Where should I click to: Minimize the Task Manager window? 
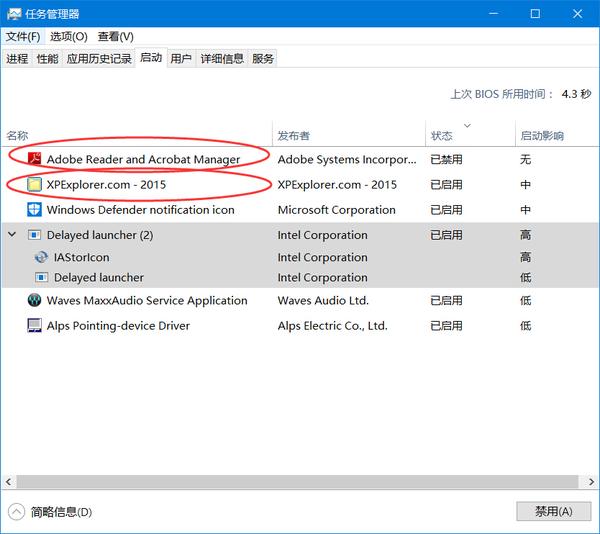pos(494,14)
